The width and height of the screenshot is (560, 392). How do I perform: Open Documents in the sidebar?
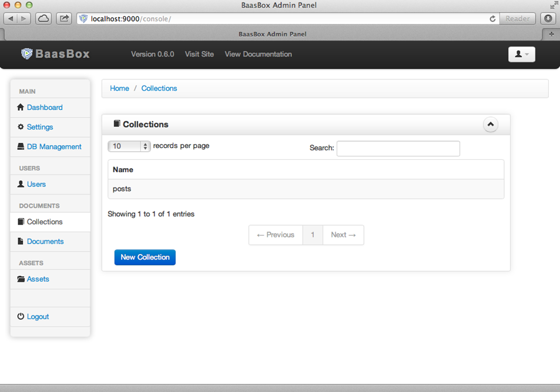45,242
